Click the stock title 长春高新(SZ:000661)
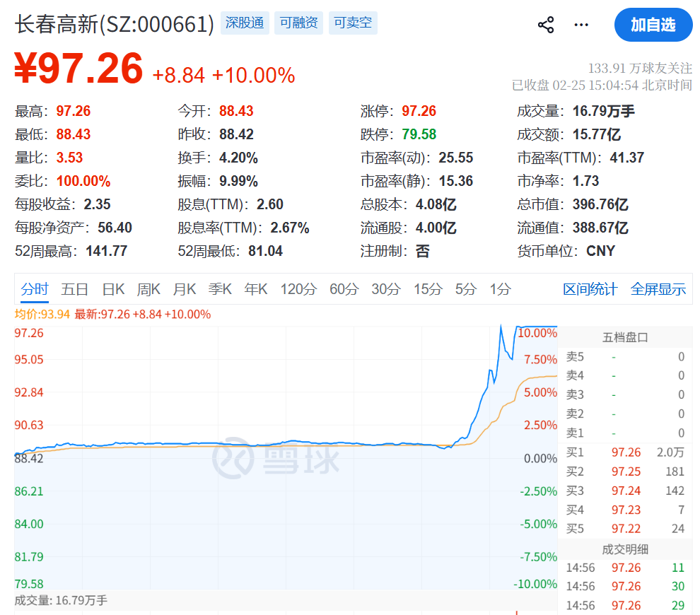The width and height of the screenshot is (700, 615). pyautogui.click(x=115, y=23)
